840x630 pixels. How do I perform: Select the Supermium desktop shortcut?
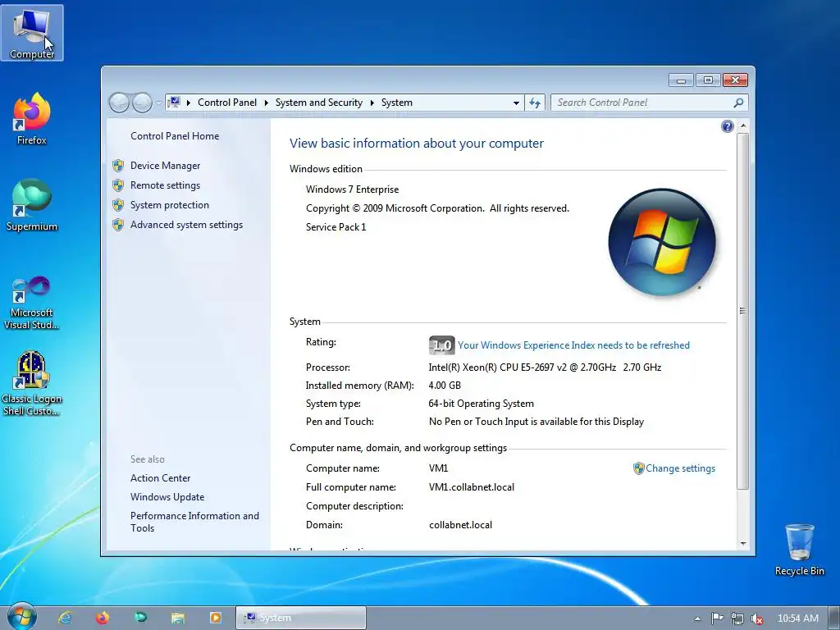(32, 206)
